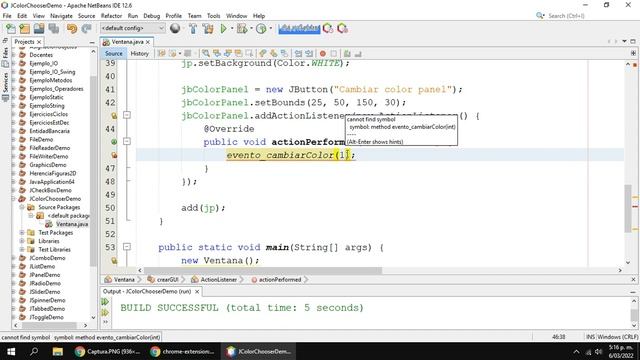
Task: Click the Open Project toolbar icon
Action: click(x=39, y=29)
